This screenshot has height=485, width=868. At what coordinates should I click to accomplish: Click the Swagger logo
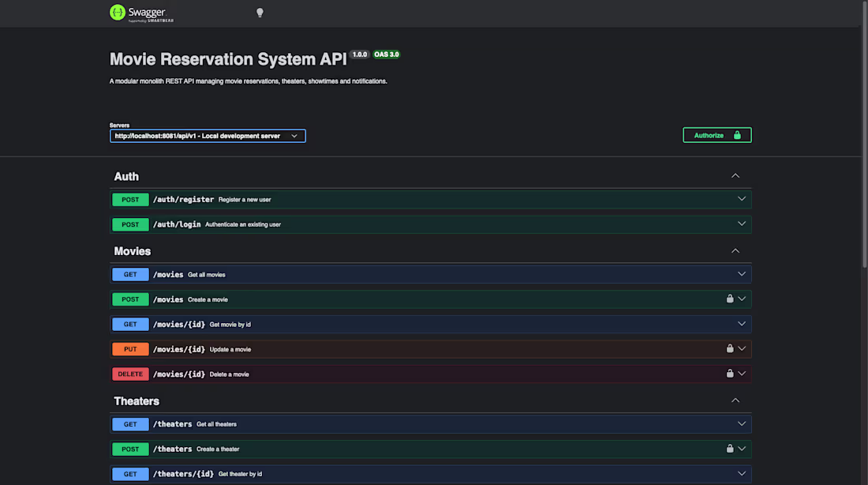(x=141, y=13)
